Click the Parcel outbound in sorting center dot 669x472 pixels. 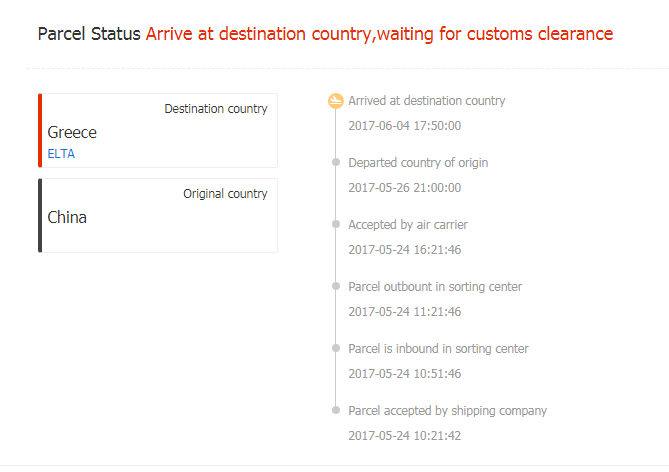(x=336, y=286)
